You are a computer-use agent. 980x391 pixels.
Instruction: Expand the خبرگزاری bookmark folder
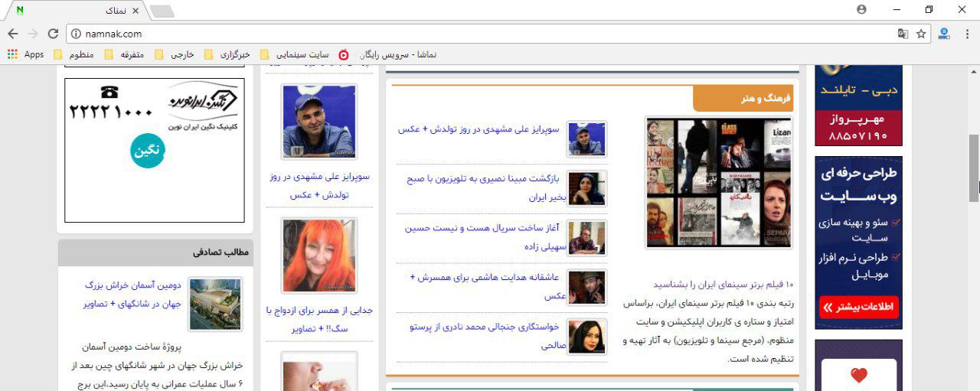click(x=227, y=54)
